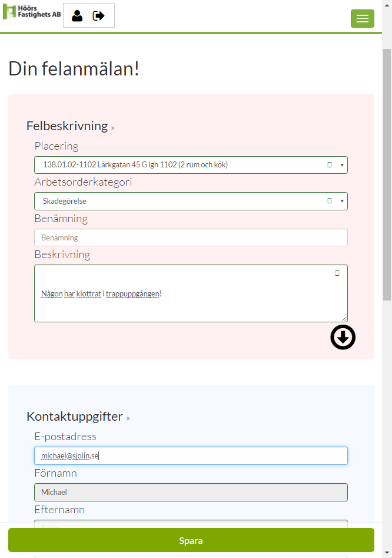Click small square icon in Placering field
The width and height of the screenshot is (392, 558).
click(330, 165)
